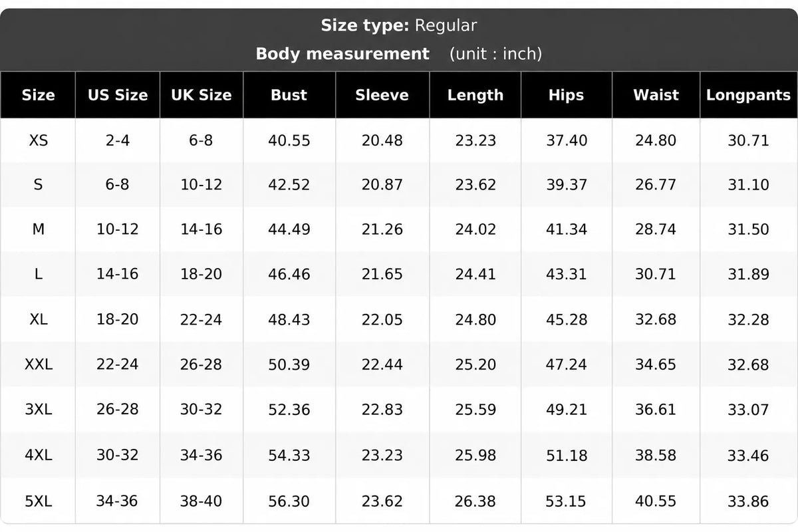Select longpants value 33.46 in 4XL row
Screen dimensions: 798x532
pyautogui.click(x=748, y=456)
